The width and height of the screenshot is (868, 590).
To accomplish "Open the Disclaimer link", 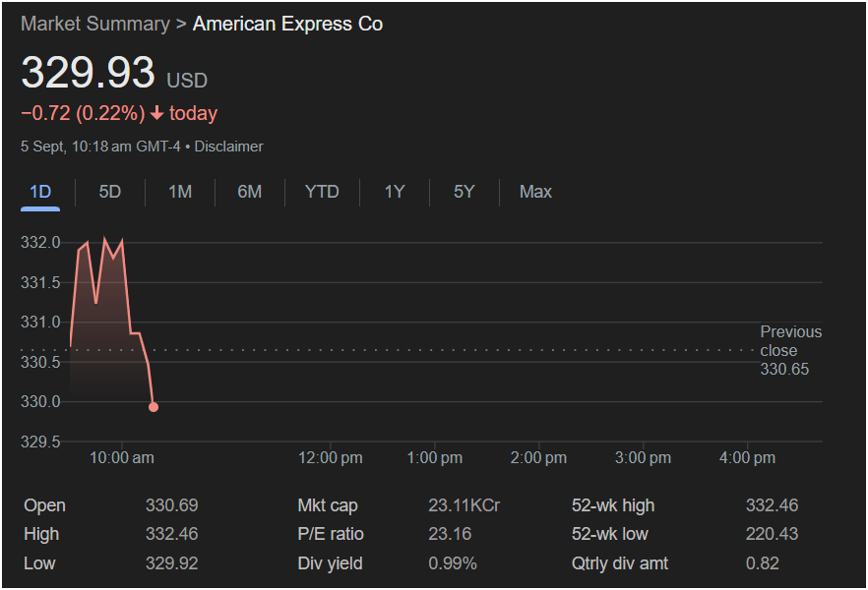I will pyautogui.click(x=228, y=147).
